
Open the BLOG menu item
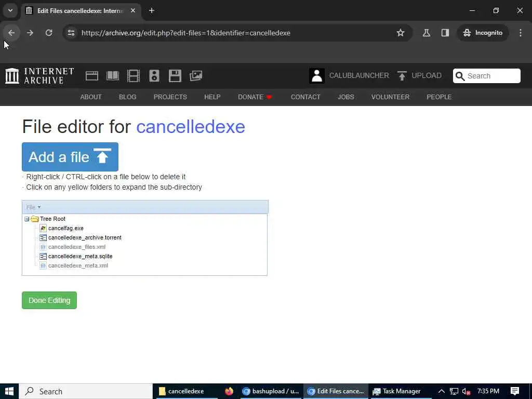(128, 97)
